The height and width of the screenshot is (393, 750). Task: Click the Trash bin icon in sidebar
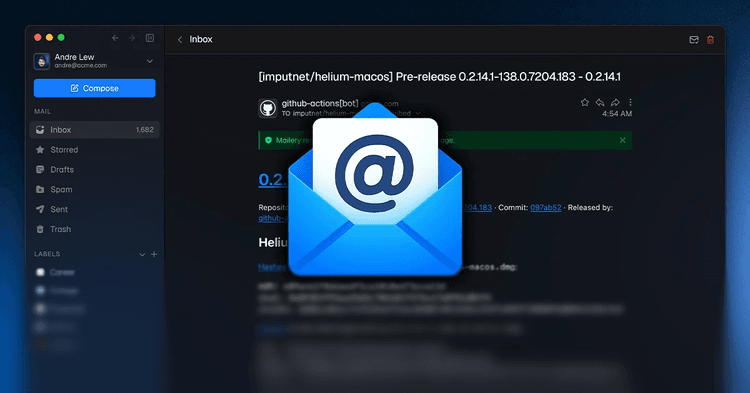40,229
